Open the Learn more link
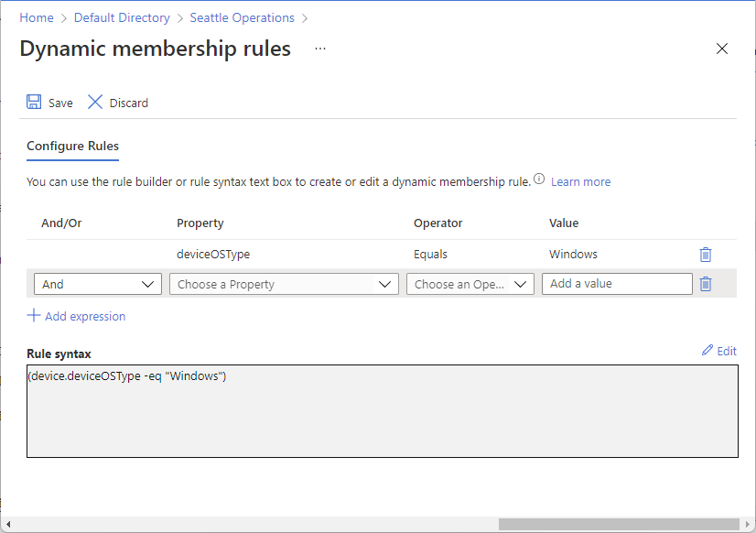The width and height of the screenshot is (756, 533). tap(580, 182)
